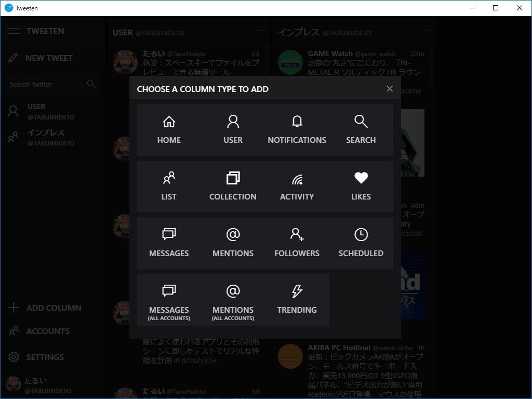The image size is (532, 399).
Task: Choose the Notifications column type
Action: 297,130
